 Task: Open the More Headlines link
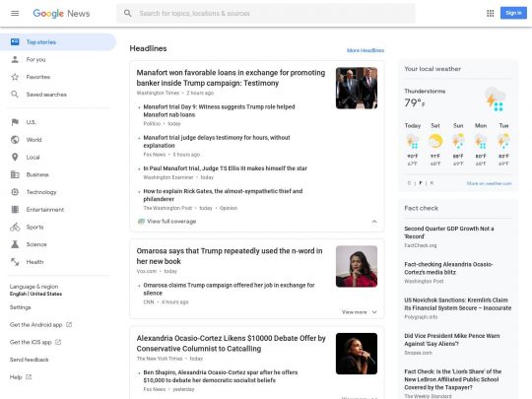366,50
